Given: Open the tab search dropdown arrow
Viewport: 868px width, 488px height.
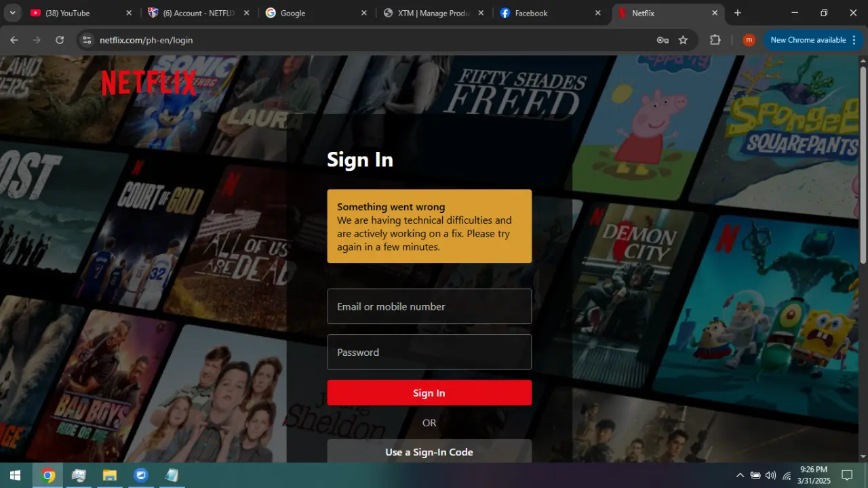Looking at the screenshot, I should (x=12, y=13).
